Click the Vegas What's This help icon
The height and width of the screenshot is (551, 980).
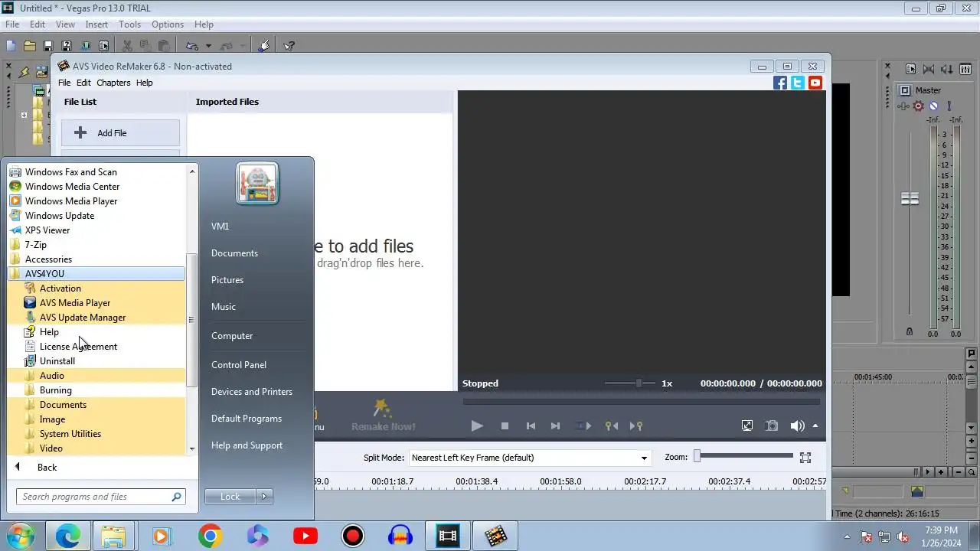coord(289,46)
